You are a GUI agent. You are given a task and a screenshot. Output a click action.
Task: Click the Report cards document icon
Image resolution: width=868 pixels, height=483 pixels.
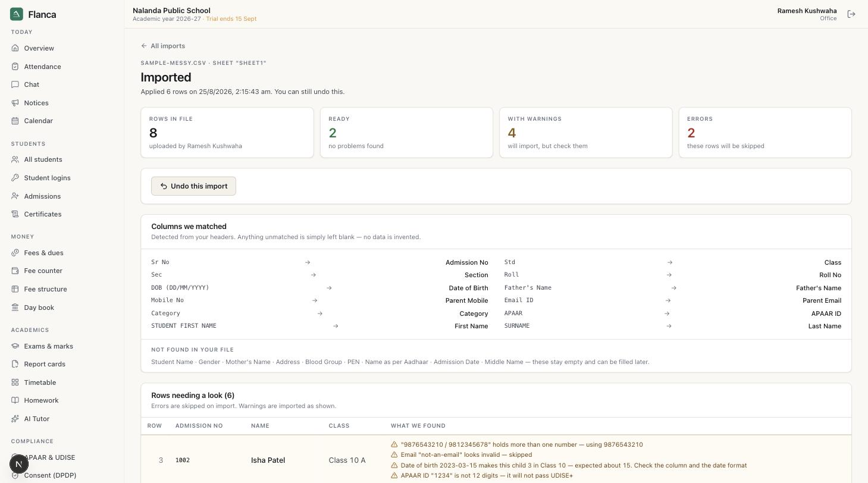[x=15, y=364]
